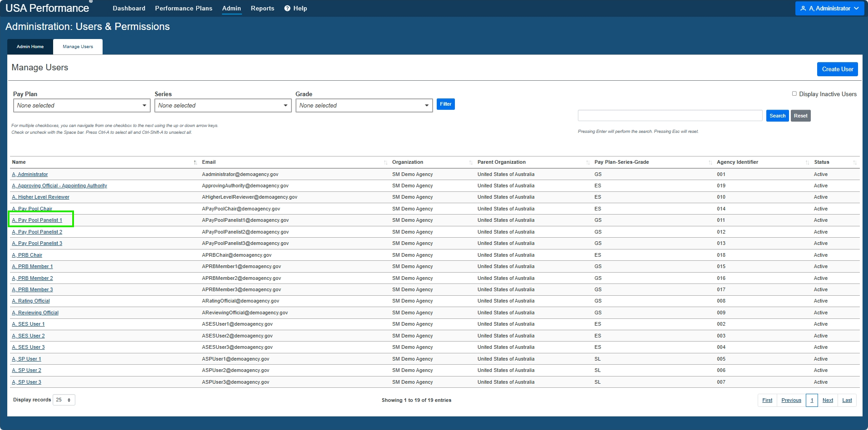Sort by Pay Plan-Series-Grade column arrows
The image size is (868, 430).
click(710, 162)
